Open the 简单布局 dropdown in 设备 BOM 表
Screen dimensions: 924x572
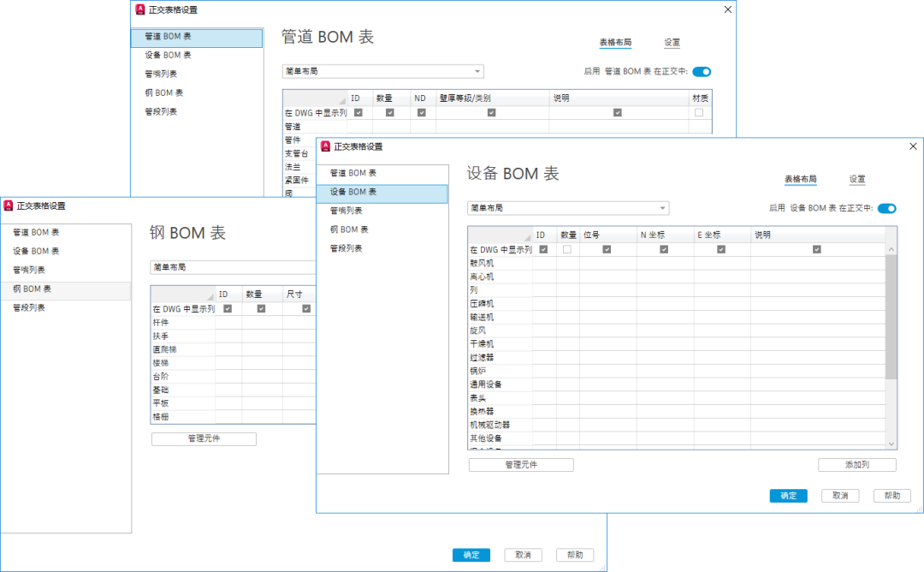coord(568,208)
